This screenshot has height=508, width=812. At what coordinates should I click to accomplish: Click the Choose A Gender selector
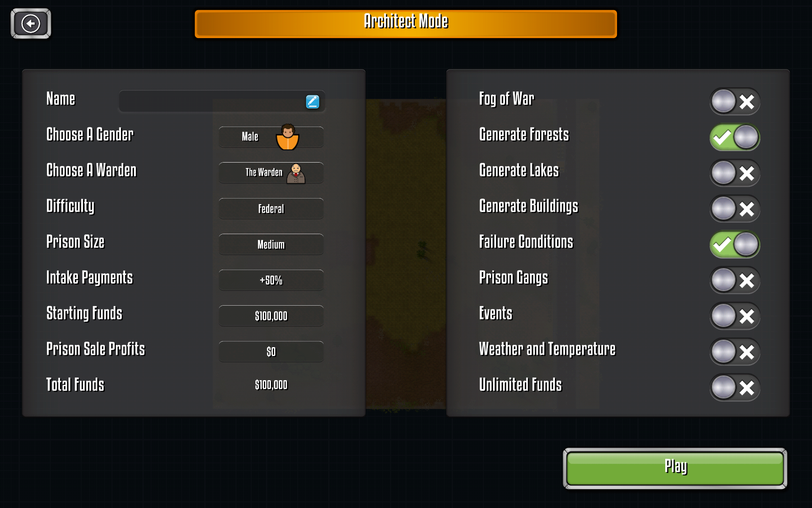pyautogui.click(x=271, y=136)
